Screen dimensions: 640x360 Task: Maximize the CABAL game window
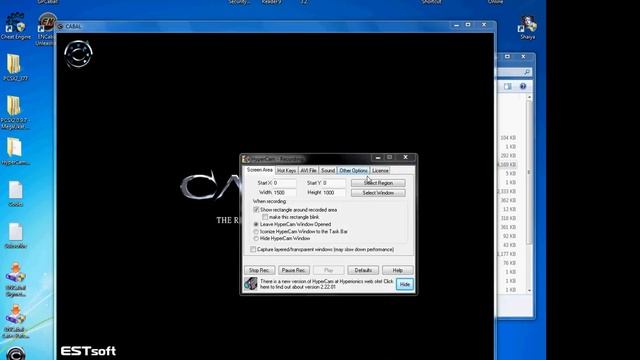[468, 25]
